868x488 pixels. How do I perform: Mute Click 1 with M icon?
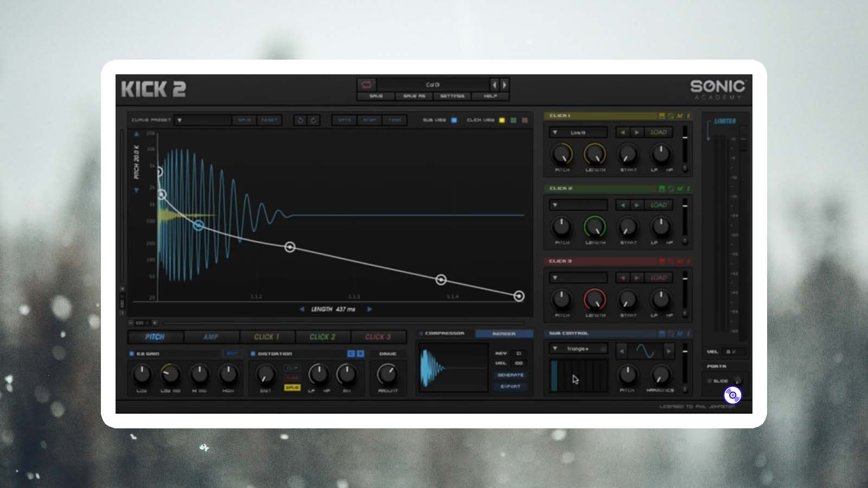click(680, 116)
